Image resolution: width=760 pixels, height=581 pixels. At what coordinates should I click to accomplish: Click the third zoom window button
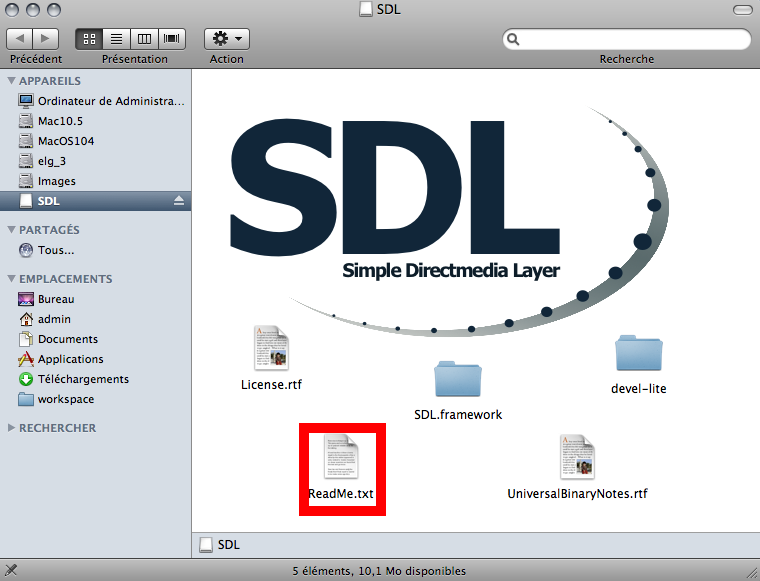pos(54,10)
